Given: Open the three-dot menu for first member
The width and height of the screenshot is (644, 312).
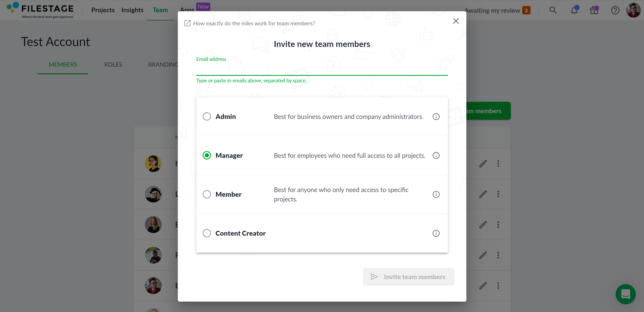Looking at the screenshot, I should [x=498, y=164].
